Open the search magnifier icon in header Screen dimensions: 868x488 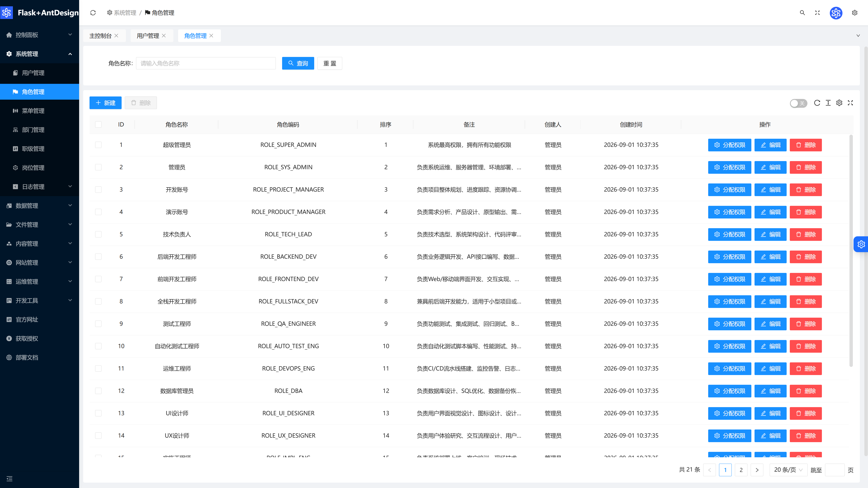point(802,13)
